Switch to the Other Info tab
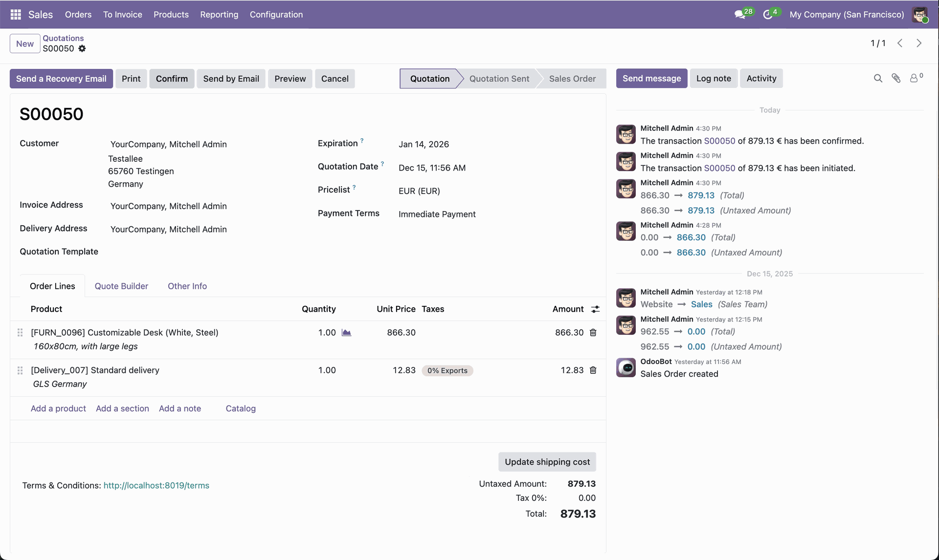 187,286
